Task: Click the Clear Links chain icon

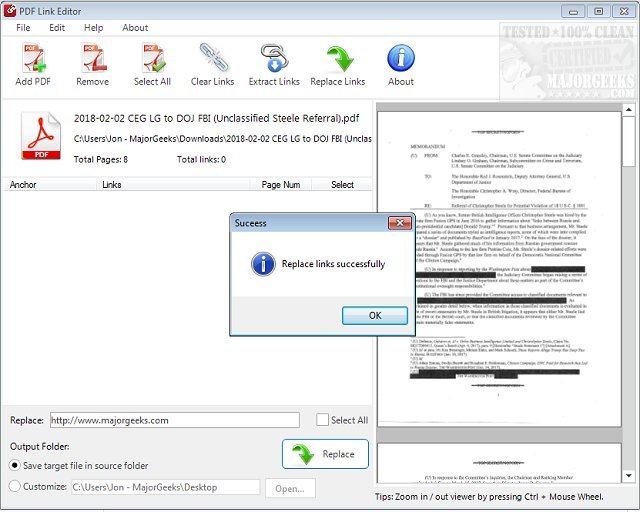Action: point(213,58)
